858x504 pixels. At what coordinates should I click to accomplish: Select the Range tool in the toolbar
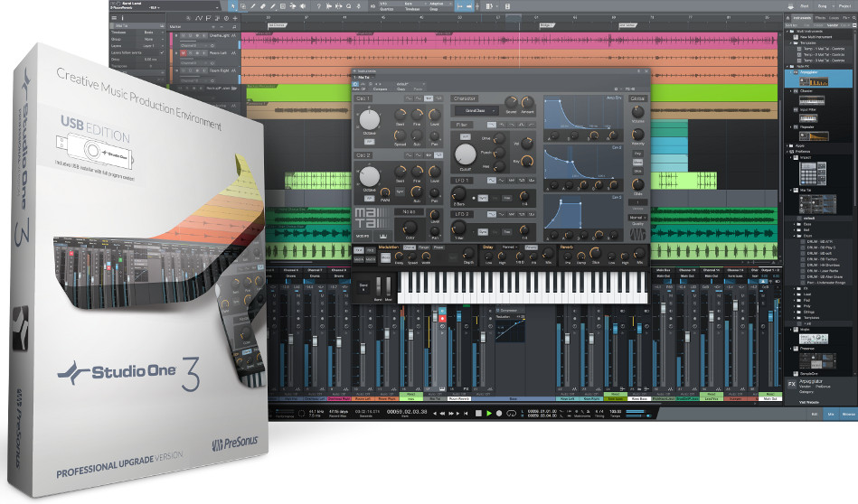[243, 6]
